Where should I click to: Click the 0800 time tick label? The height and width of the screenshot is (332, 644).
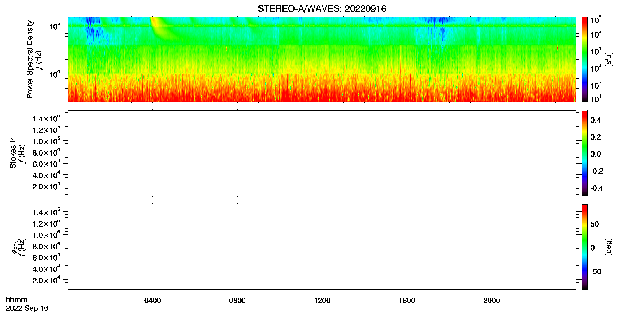237,301
